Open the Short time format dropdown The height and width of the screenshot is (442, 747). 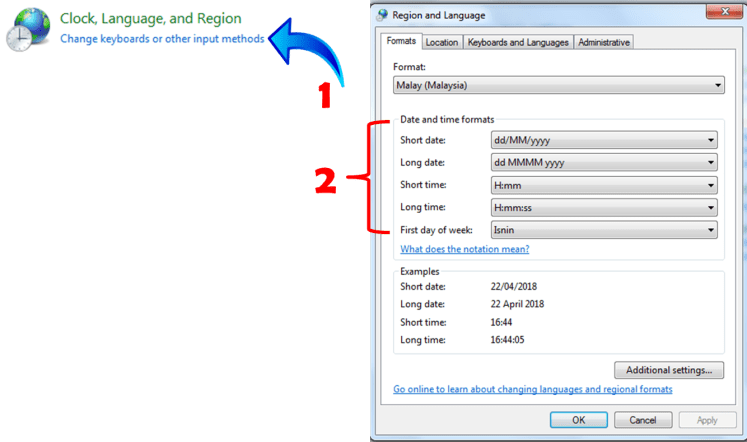pyautogui.click(x=604, y=185)
